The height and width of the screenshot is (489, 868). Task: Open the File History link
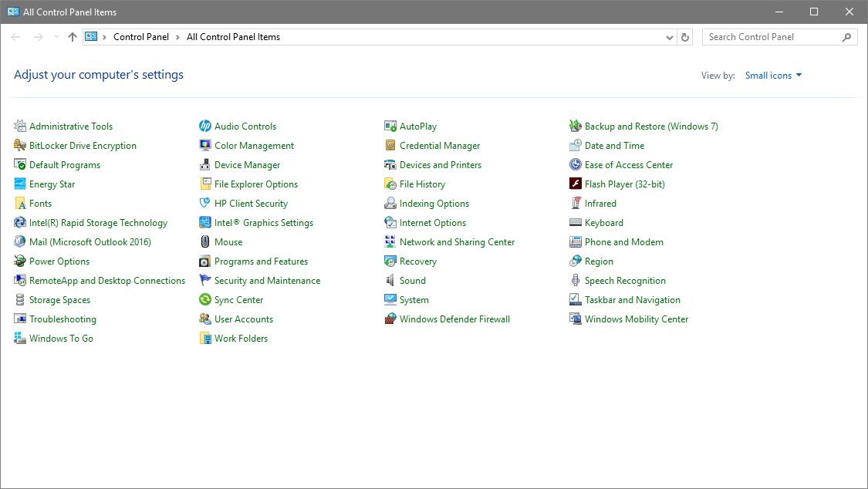tap(422, 184)
